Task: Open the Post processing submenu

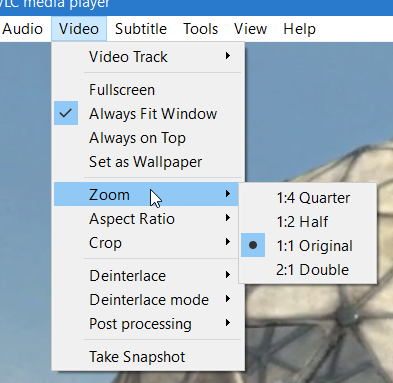Action: tap(147, 323)
